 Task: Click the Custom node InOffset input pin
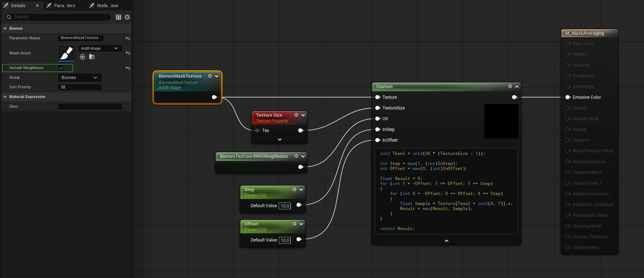pyautogui.click(x=378, y=140)
